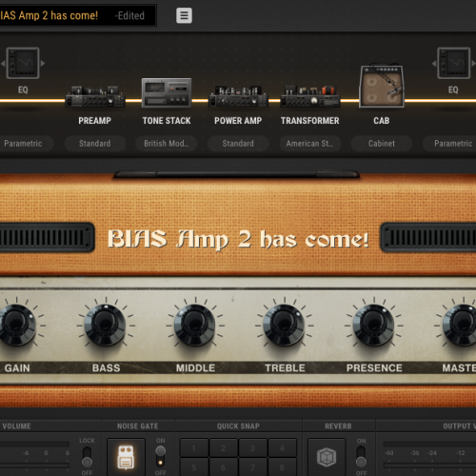This screenshot has width=476, height=476.
Task: Recall Quick Snap slot 5
Action: click(x=194, y=466)
